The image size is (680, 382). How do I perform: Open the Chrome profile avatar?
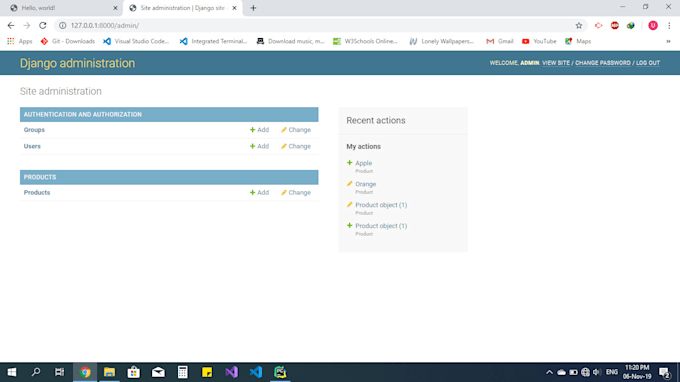[653, 26]
